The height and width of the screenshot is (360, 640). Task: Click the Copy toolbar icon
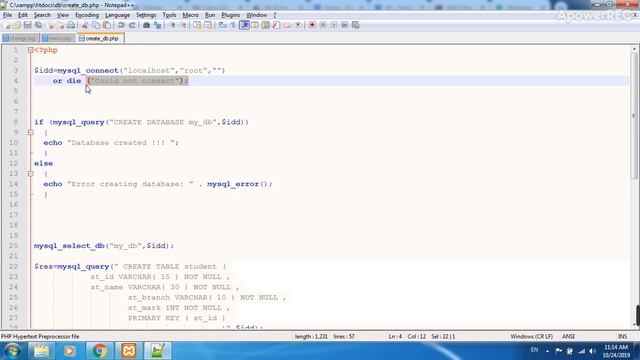click(x=96, y=25)
